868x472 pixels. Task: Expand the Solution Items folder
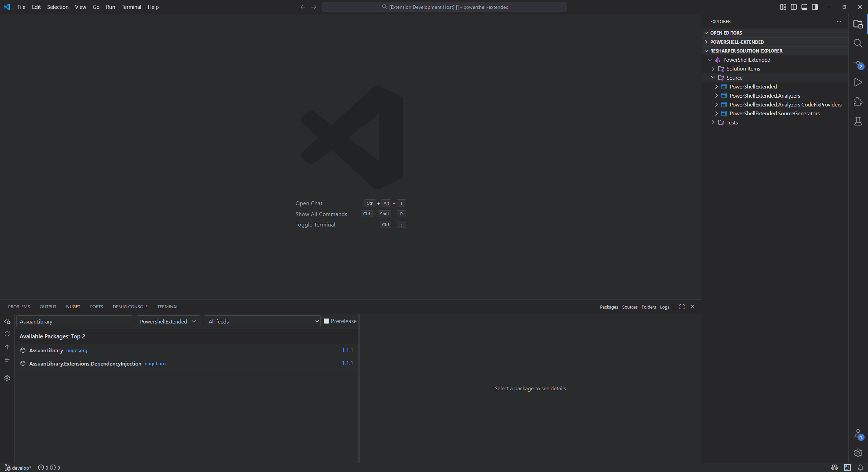775,69
